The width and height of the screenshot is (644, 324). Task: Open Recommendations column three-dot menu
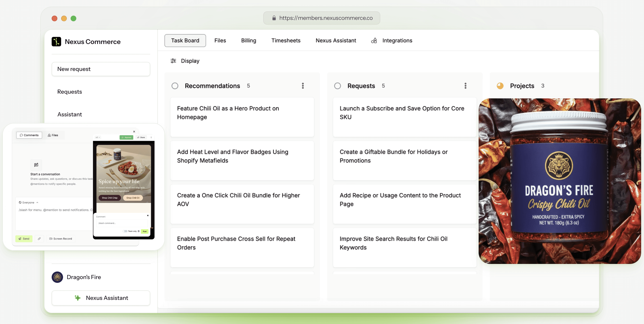pyautogui.click(x=303, y=86)
